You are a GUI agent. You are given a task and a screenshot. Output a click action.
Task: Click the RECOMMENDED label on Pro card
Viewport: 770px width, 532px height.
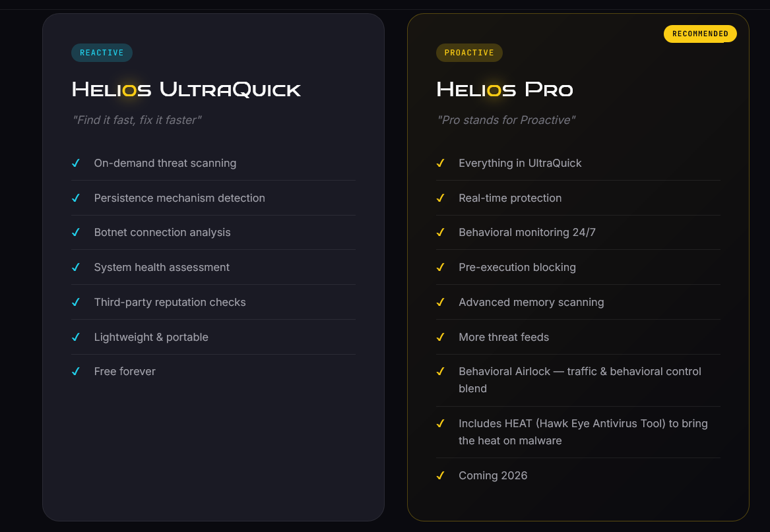pos(700,34)
